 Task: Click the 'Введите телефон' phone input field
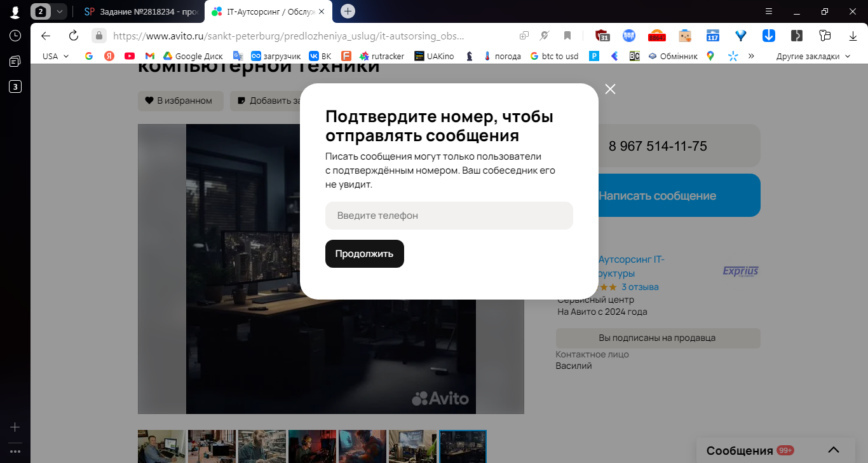click(449, 216)
